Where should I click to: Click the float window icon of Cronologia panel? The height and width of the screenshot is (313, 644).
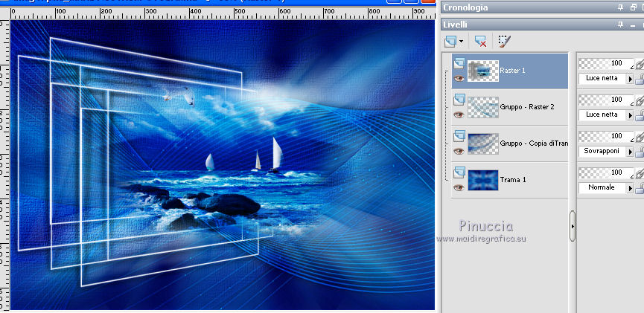[x=632, y=7]
